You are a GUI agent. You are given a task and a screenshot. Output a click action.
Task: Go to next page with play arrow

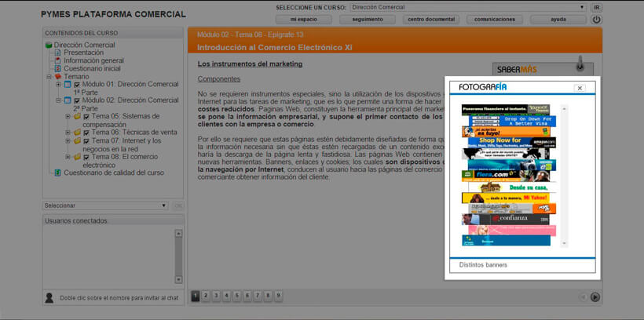click(x=595, y=297)
